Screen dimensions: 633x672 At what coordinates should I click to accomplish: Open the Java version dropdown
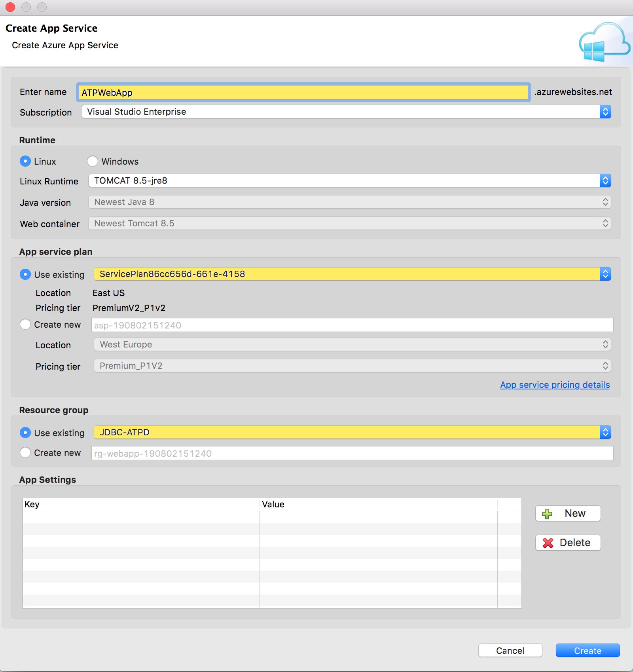tap(350, 202)
